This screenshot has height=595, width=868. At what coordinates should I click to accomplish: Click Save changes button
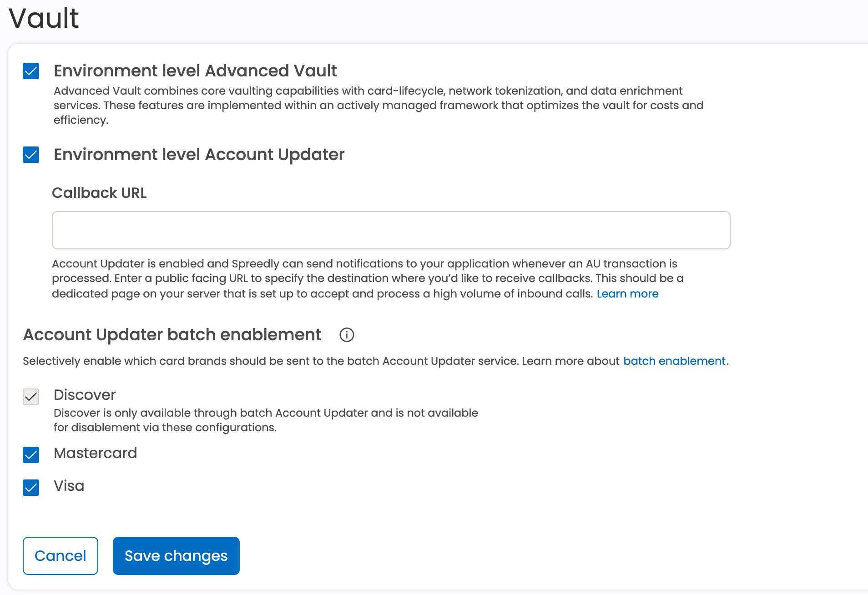(176, 556)
